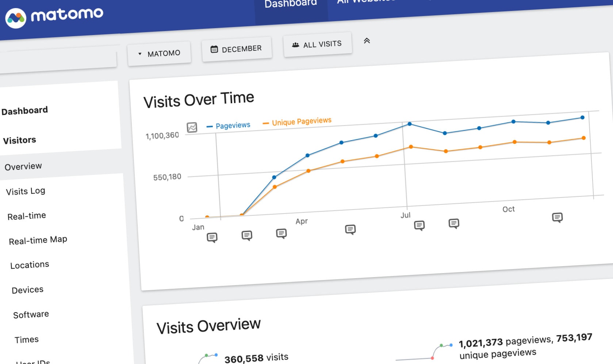Toggle the Unique Pageviews legend series
The image size is (613, 364).
[297, 121]
